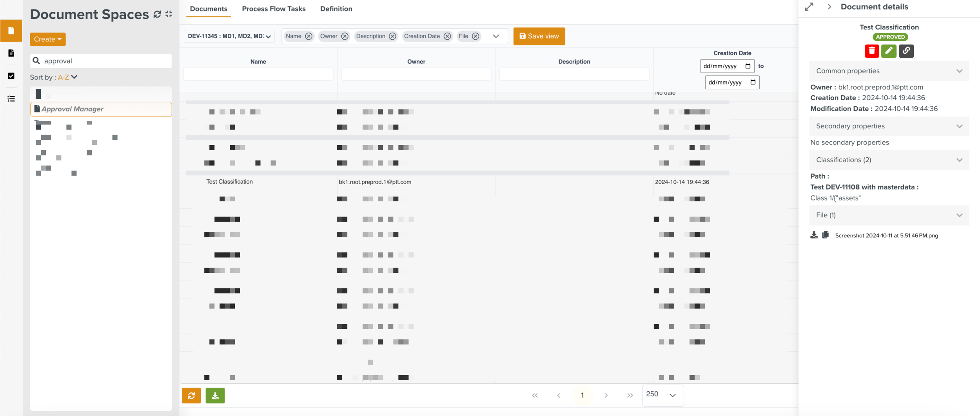The image size is (980, 416).
Task: Go to previous page of results
Action: point(559,396)
